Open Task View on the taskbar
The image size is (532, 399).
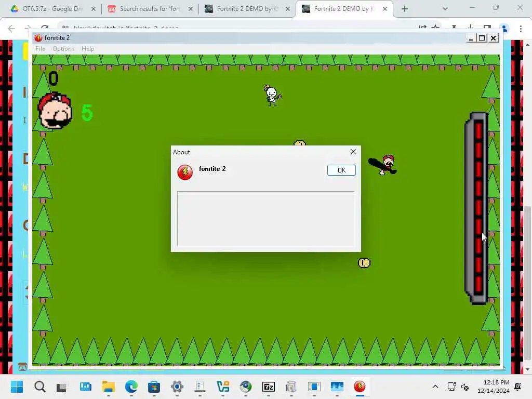(x=62, y=387)
